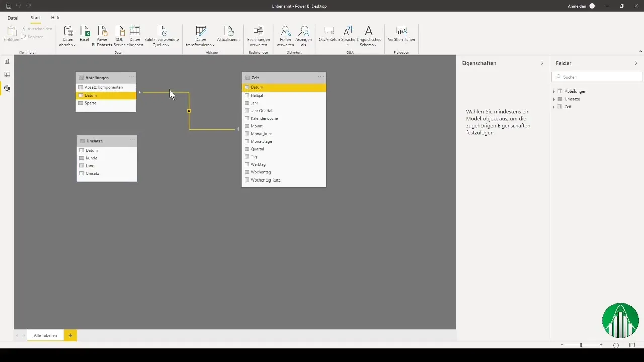Open the Hilfe ribbon tab
The image size is (644, 362).
click(x=56, y=18)
